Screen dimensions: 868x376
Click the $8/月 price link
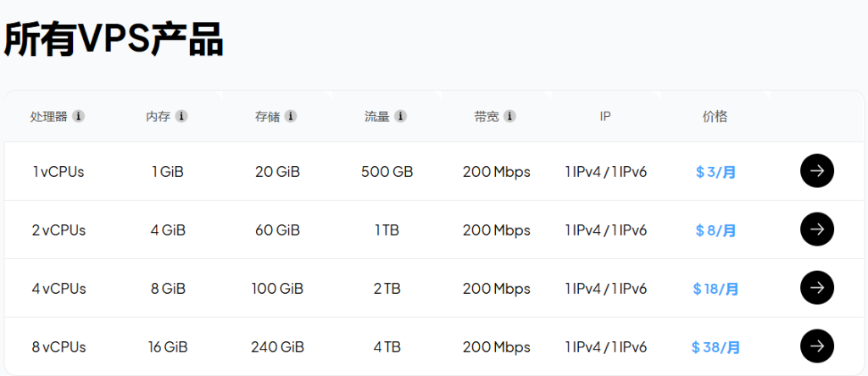715,230
